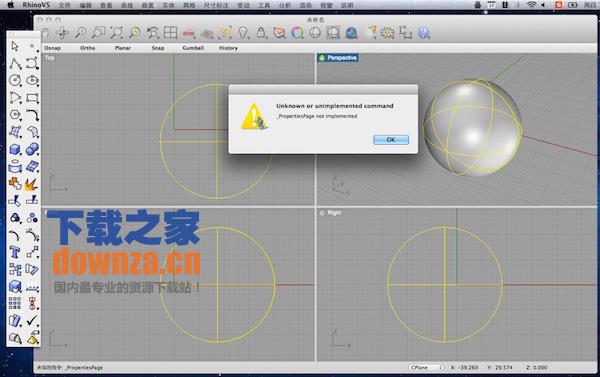The width and height of the screenshot is (600, 377).
Task: Click the Rotate view icon
Action: click(x=62, y=33)
